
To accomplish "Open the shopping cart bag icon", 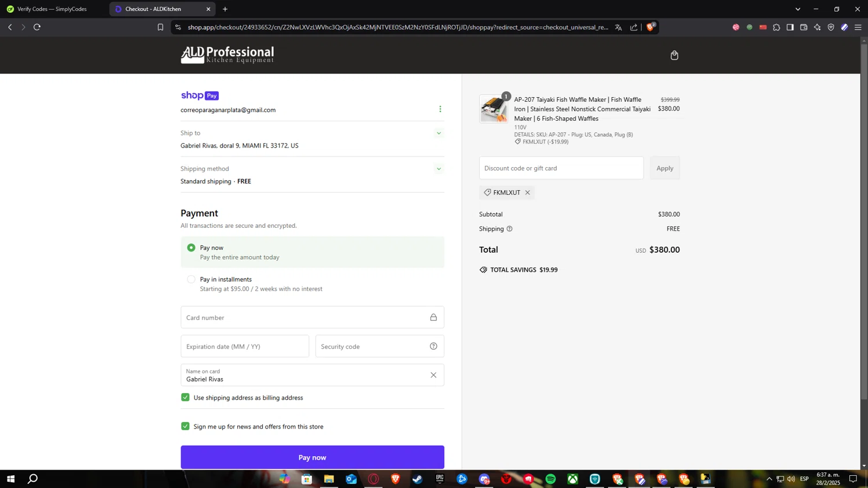I will (x=674, y=56).
